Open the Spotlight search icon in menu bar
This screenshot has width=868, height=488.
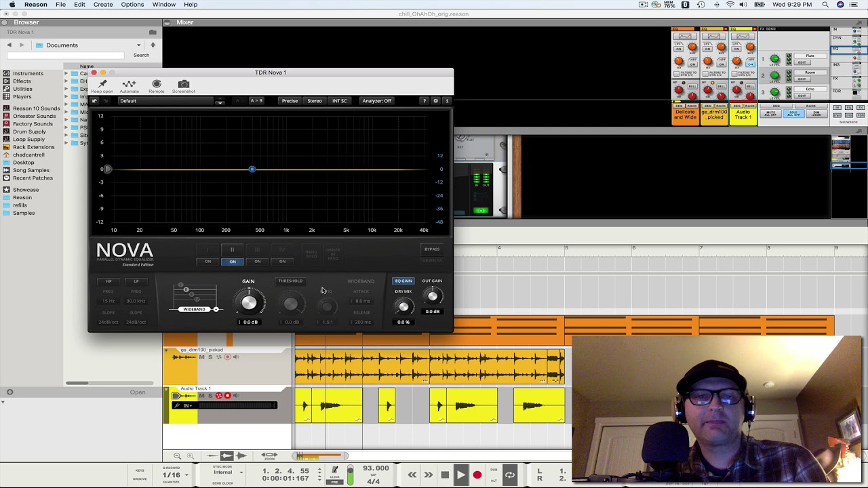click(825, 5)
